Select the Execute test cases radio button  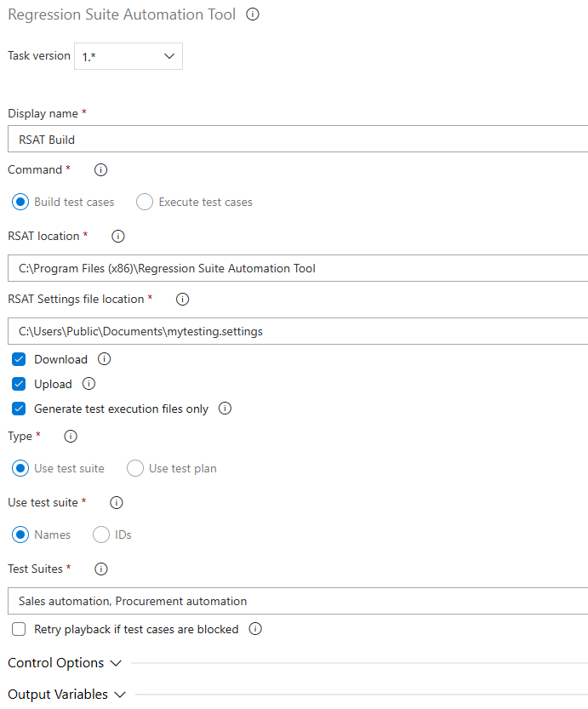pos(144,202)
